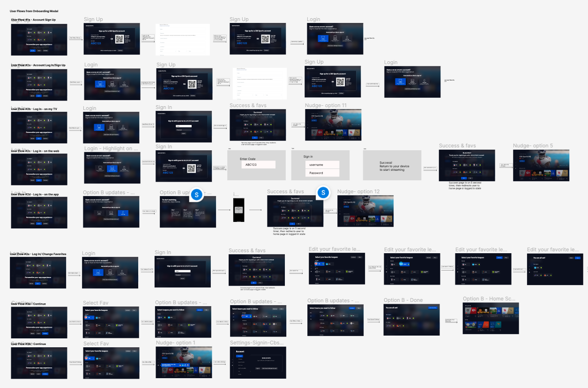Select the 'Sign in' wireframe heading
The height and width of the screenshot is (388, 588).
click(308, 157)
